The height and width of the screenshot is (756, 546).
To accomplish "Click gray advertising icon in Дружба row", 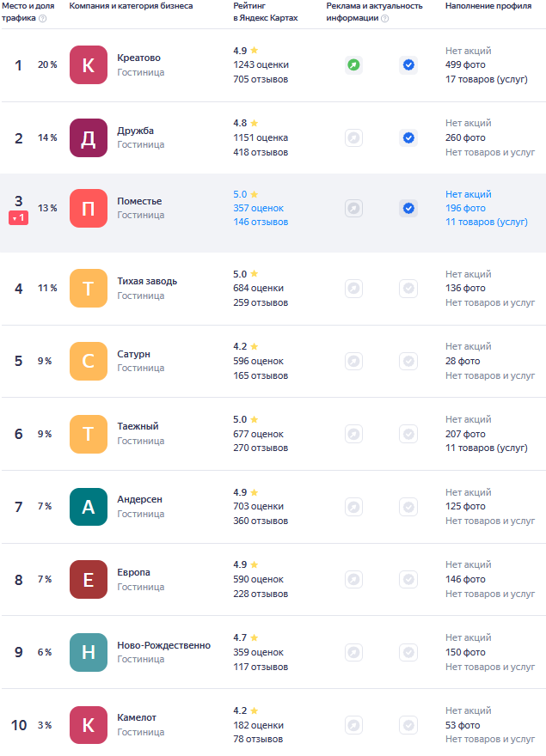I will click(354, 138).
